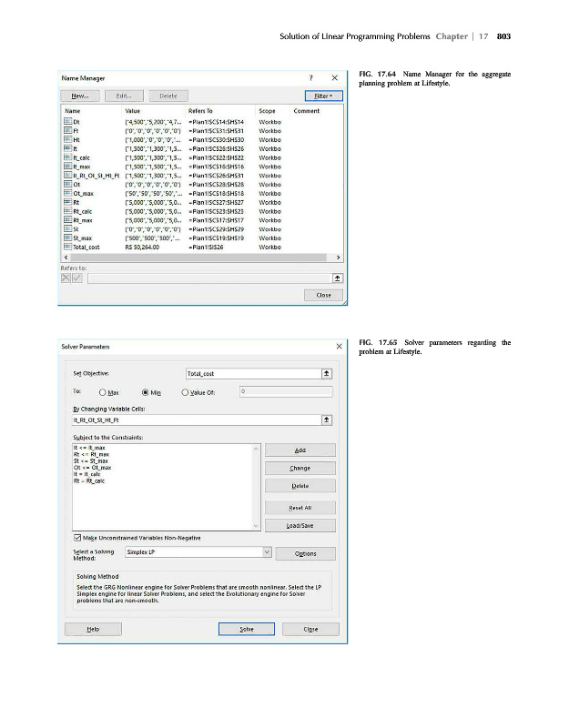Click the Name Manager help question mark

[311, 78]
